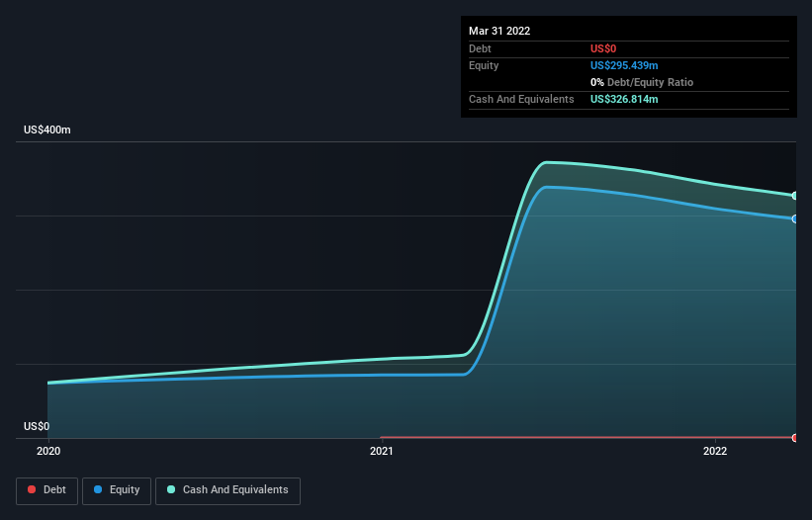
Task: Click the Debt row label in tooltip
Action: click(480, 48)
